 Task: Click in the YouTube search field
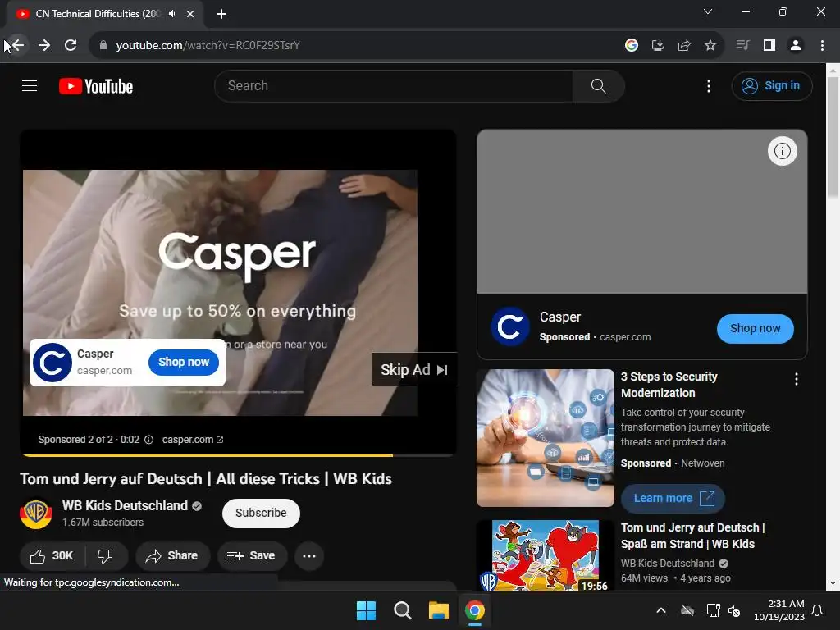coord(394,85)
